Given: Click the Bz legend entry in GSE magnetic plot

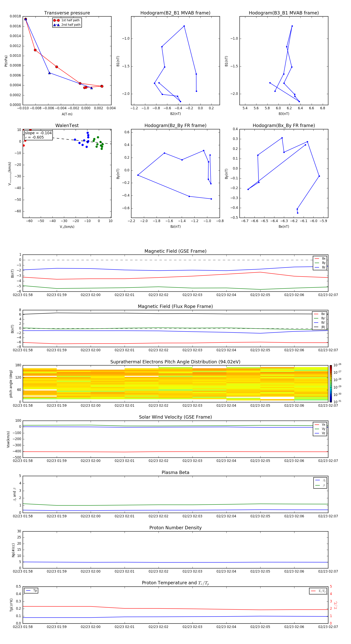Looking at the screenshot, I should 320,267.
